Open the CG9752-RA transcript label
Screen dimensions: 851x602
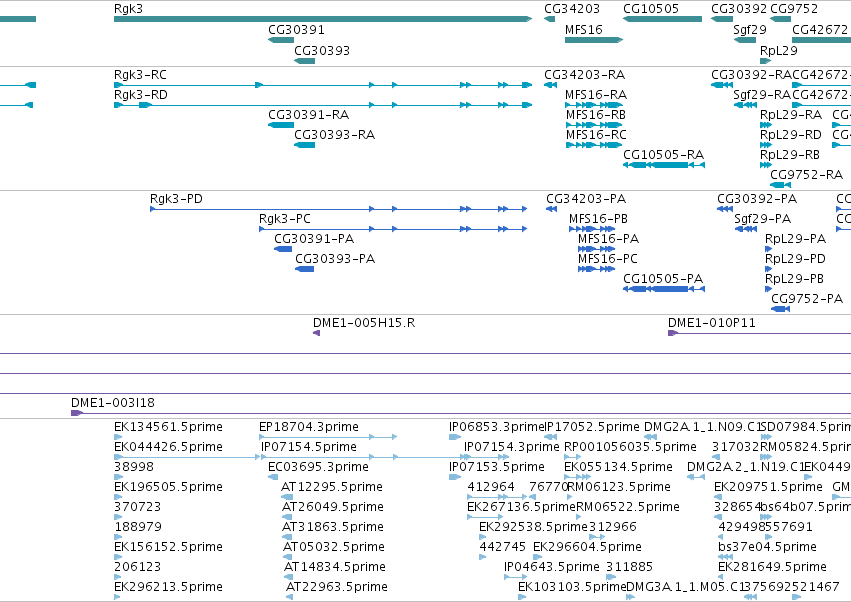click(806, 175)
